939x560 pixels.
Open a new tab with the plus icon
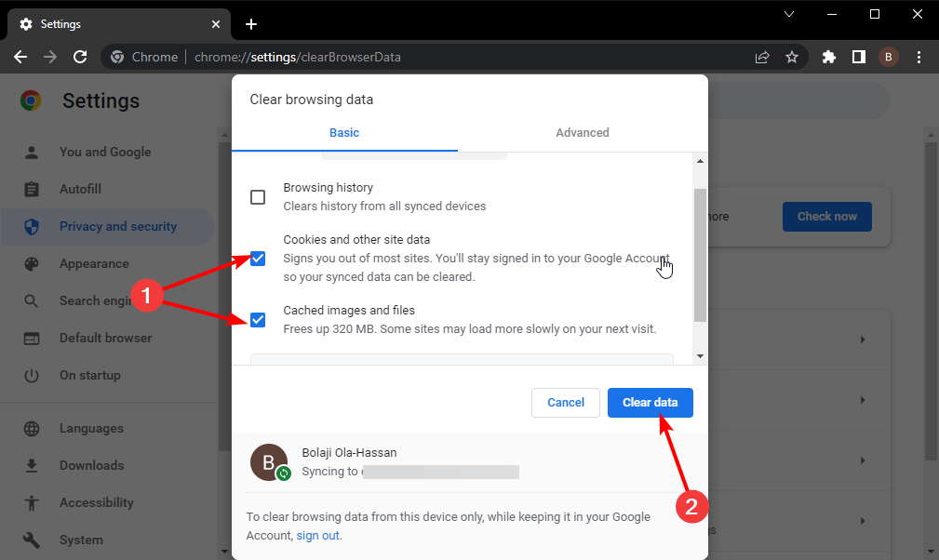[251, 24]
